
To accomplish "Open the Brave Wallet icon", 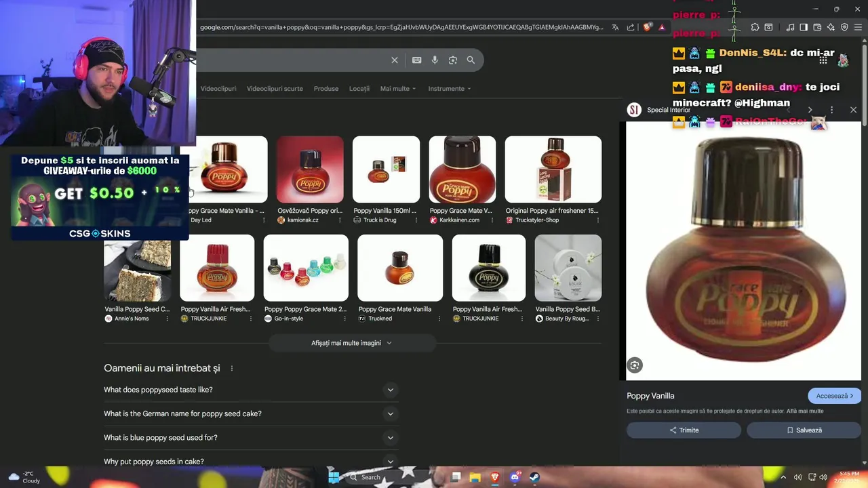I will coord(817,27).
